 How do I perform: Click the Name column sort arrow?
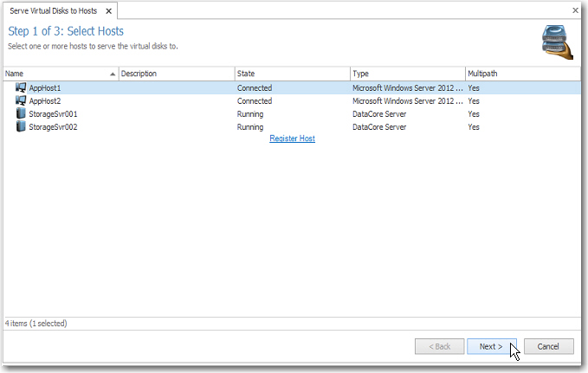113,74
